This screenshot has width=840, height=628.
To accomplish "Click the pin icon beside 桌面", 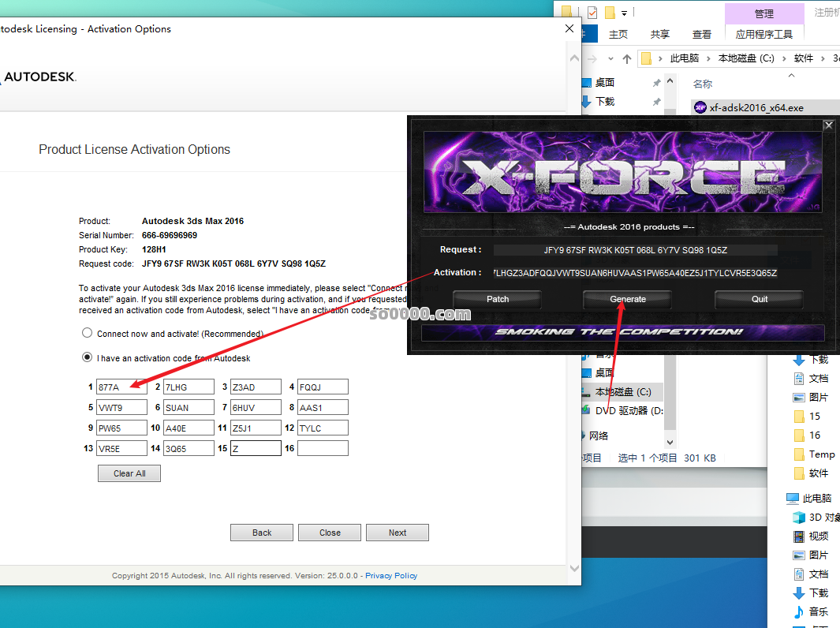I will coord(656,83).
